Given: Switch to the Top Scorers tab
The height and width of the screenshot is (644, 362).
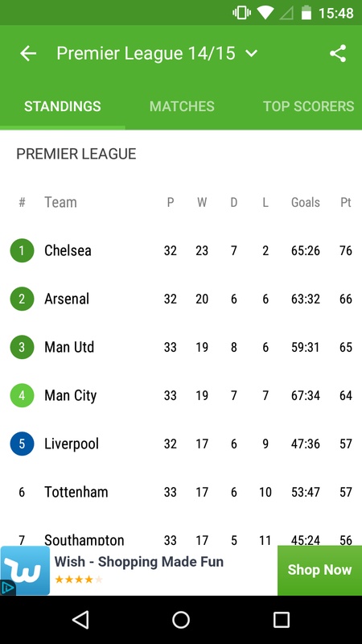Looking at the screenshot, I should pyautogui.click(x=309, y=106).
